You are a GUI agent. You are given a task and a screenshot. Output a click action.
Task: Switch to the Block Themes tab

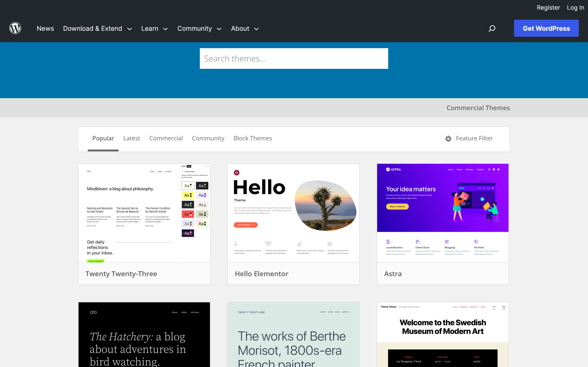coord(252,138)
